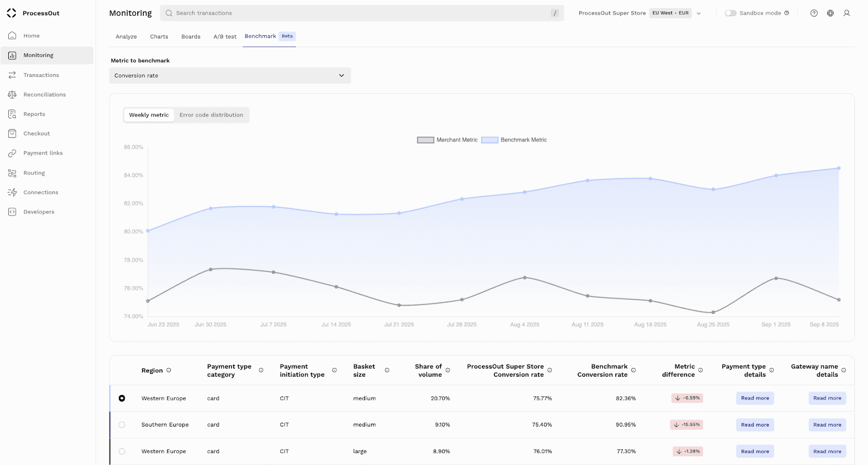Click the info icon beside Region column header
This screenshot has height=465, width=868.
[169, 370]
